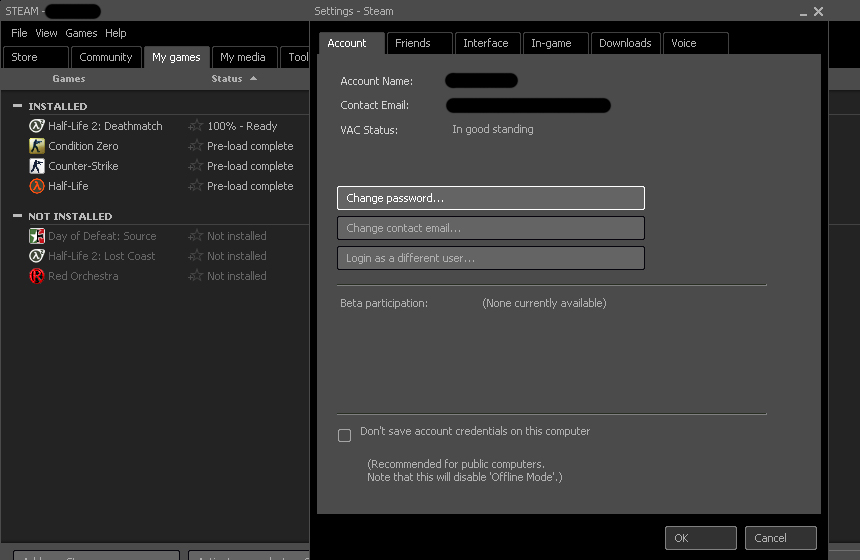Viewport: 860px width, 560px height.
Task: Open the Voice settings tab
Action: tap(695, 43)
